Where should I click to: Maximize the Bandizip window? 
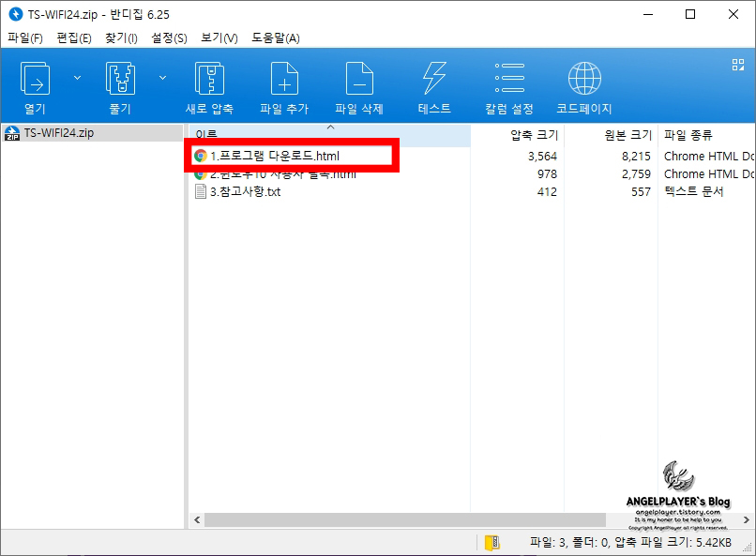[690, 14]
